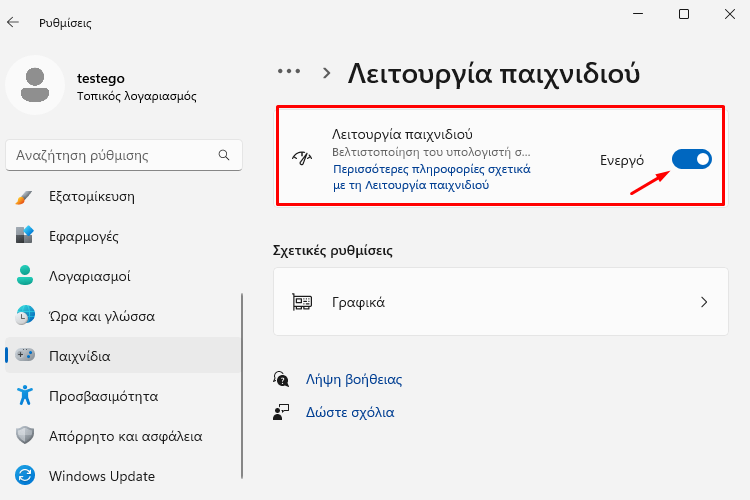This screenshot has height=500, width=750.
Task: Click the Απόρρητο και ασφάλεια shield icon
Action: click(x=24, y=435)
